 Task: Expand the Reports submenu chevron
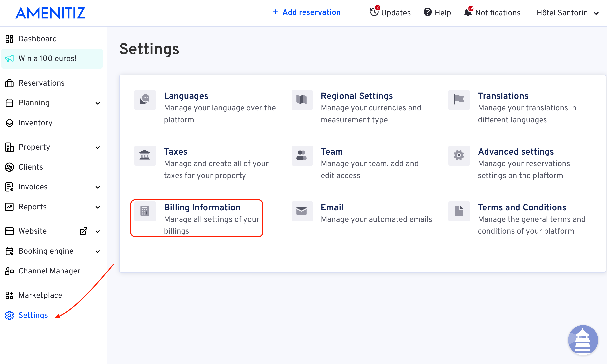click(x=98, y=207)
